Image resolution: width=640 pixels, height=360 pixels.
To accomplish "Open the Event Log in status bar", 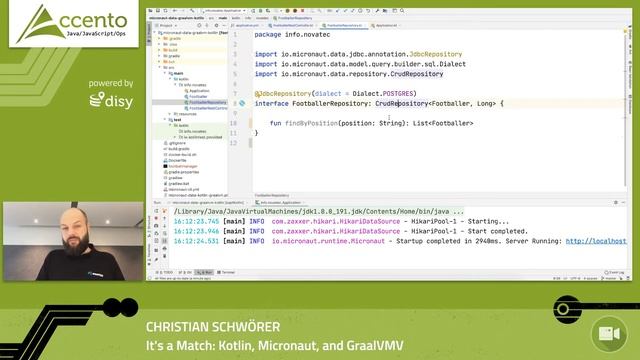I will (x=614, y=272).
